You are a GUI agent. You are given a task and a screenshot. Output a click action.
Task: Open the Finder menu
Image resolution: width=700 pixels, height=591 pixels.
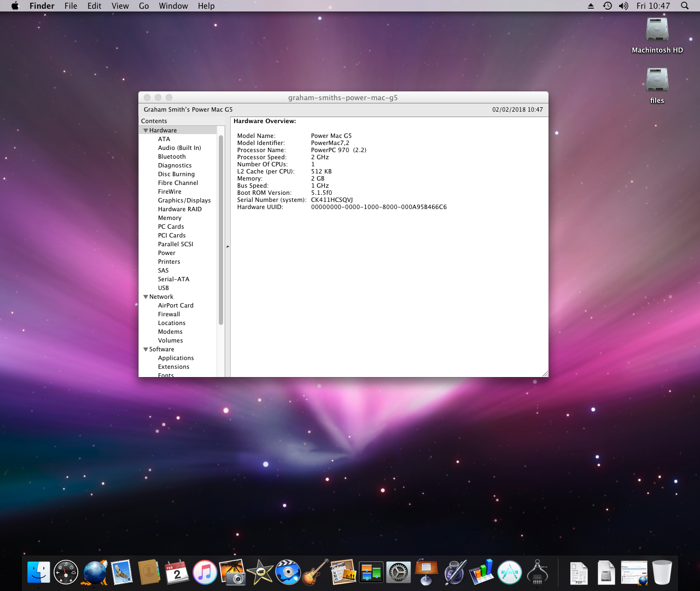pos(42,6)
